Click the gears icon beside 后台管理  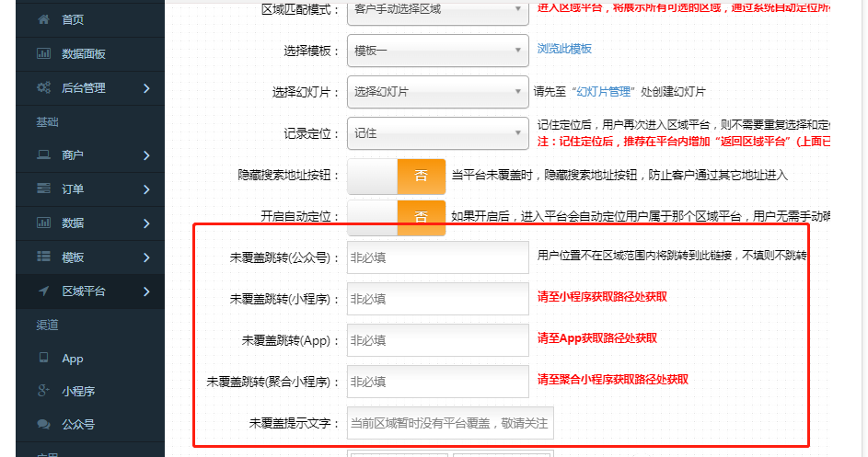(42, 88)
